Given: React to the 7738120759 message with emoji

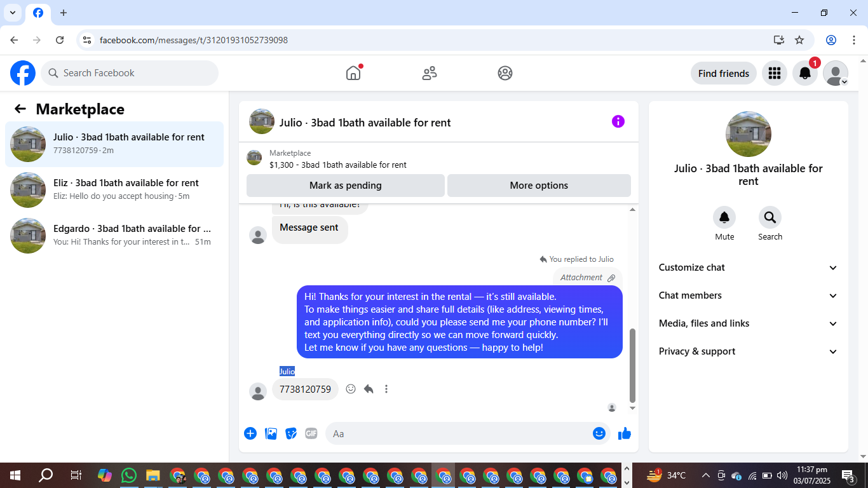Looking at the screenshot, I should [351, 389].
